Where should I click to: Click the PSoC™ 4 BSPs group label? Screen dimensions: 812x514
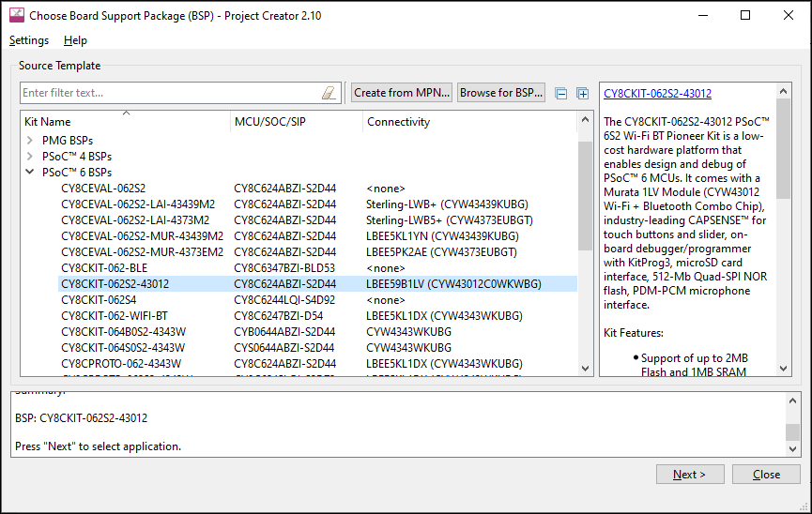tap(77, 157)
